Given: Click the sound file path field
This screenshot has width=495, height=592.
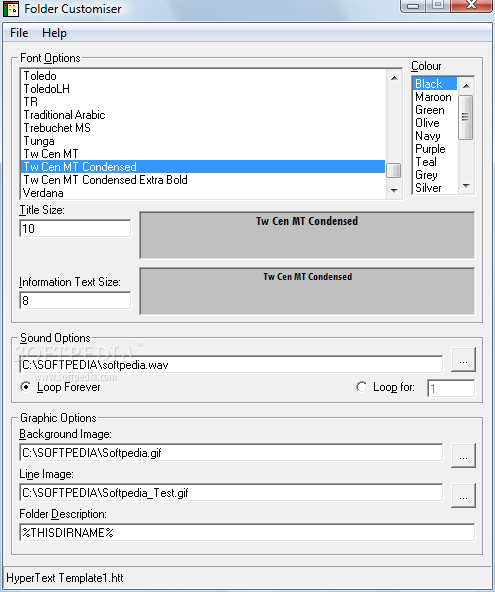Looking at the screenshot, I should point(231,365).
